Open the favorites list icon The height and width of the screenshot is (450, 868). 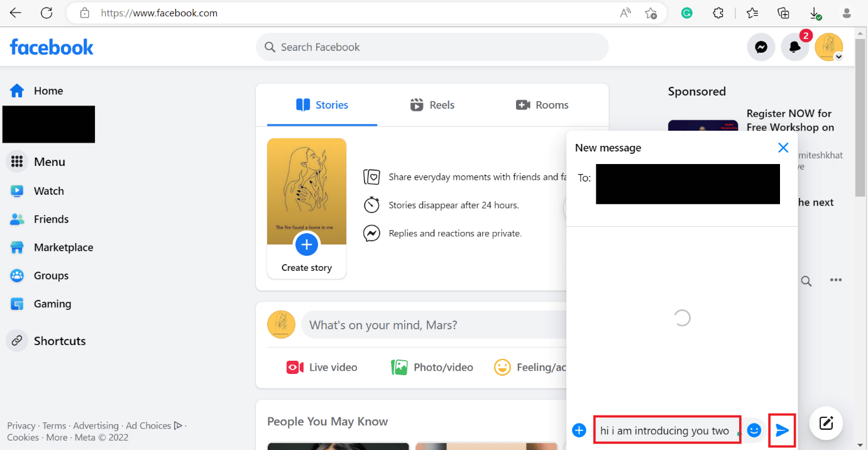click(752, 13)
